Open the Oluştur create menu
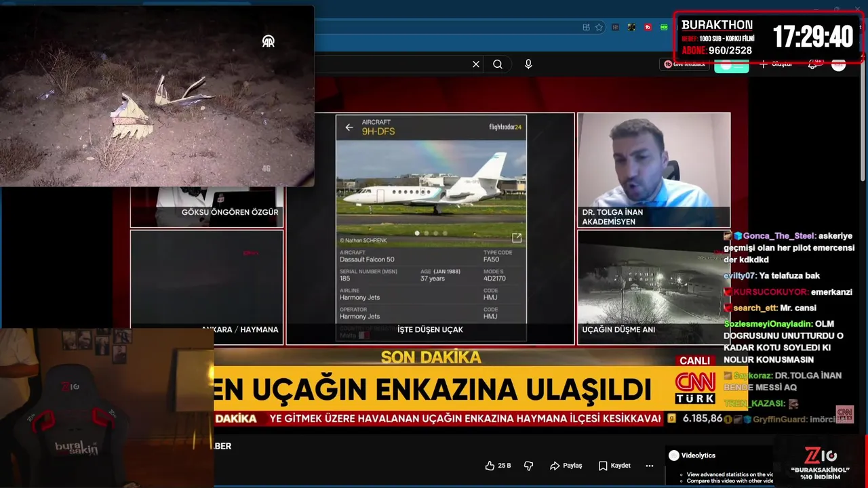This screenshot has height=488, width=868. pyautogui.click(x=776, y=64)
